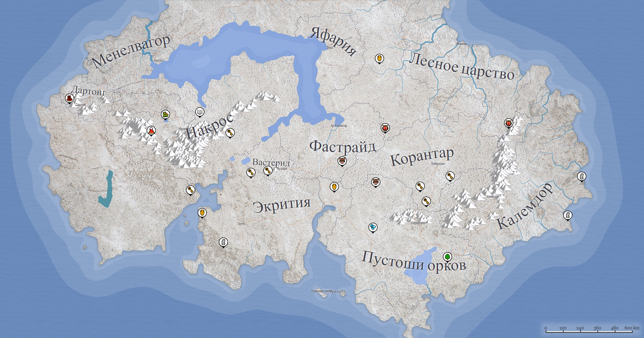Open the volcano marker in the western mountains

[151, 131]
